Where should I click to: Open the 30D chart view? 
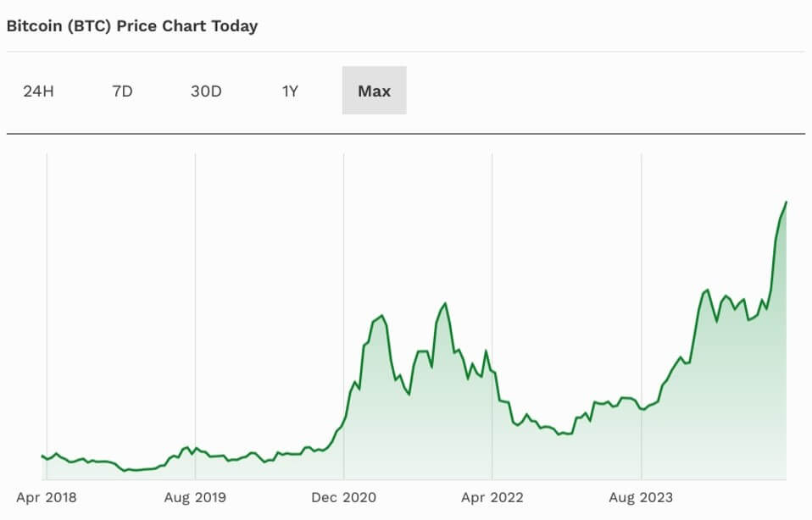[x=206, y=91]
